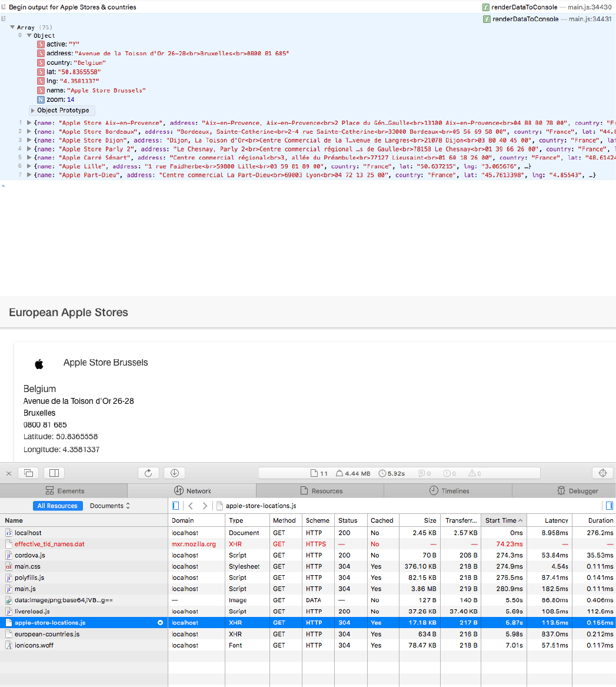Sort by the Domain column header

pos(197,520)
